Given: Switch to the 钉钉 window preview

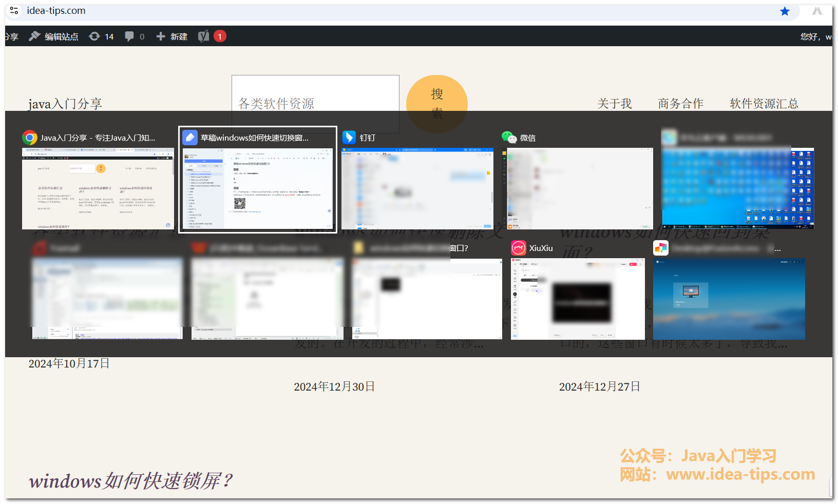Looking at the screenshot, I should (417, 188).
